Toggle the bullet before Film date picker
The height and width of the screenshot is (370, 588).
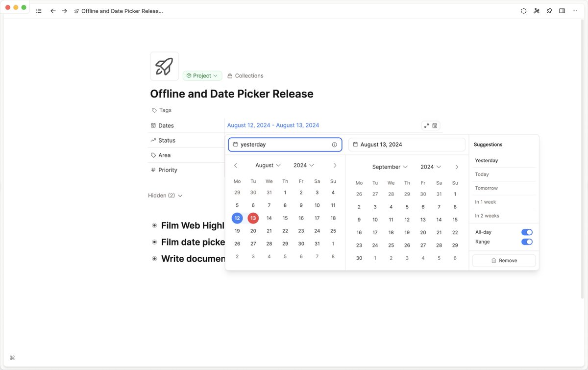(x=154, y=242)
